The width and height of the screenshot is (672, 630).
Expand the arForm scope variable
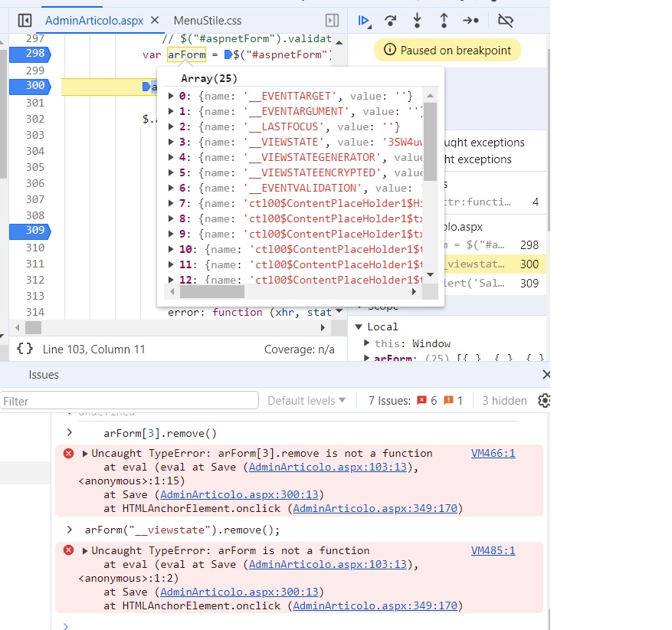tap(367, 358)
